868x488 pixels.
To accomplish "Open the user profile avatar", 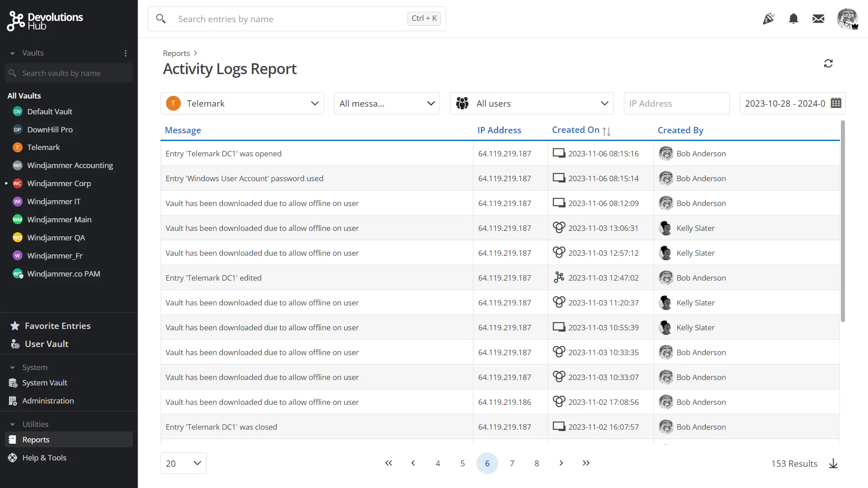I will pos(847,19).
